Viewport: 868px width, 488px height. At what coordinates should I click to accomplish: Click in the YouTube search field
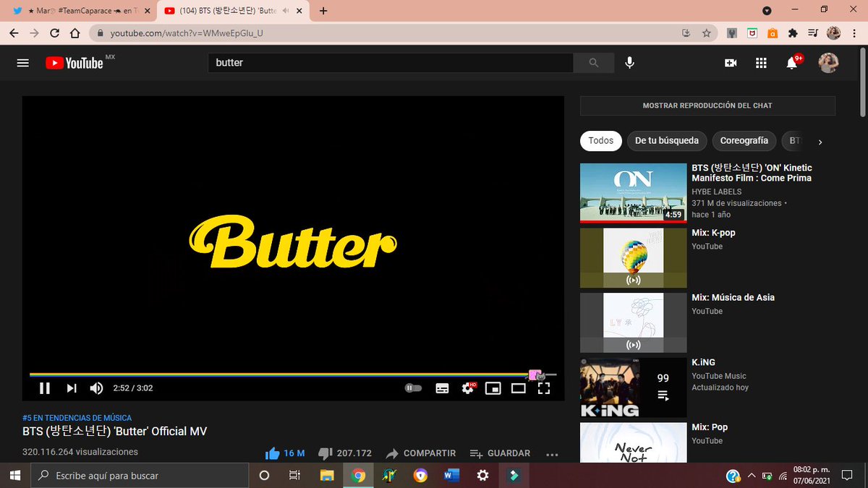[x=391, y=63]
